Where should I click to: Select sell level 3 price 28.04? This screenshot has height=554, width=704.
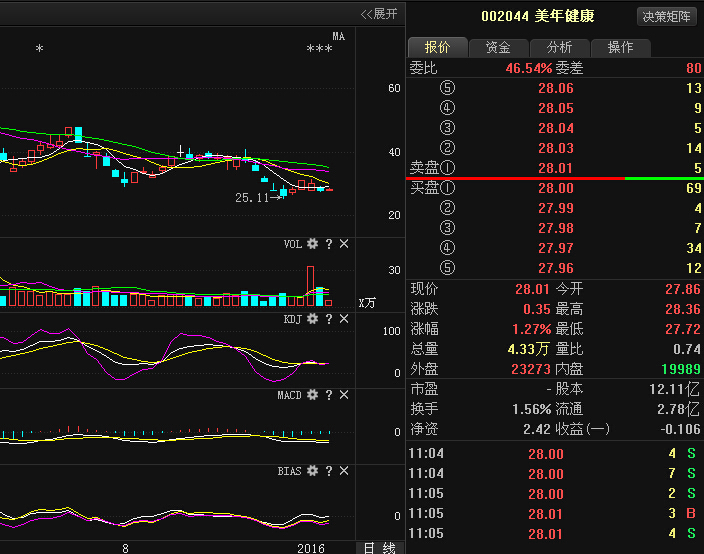coord(556,128)
